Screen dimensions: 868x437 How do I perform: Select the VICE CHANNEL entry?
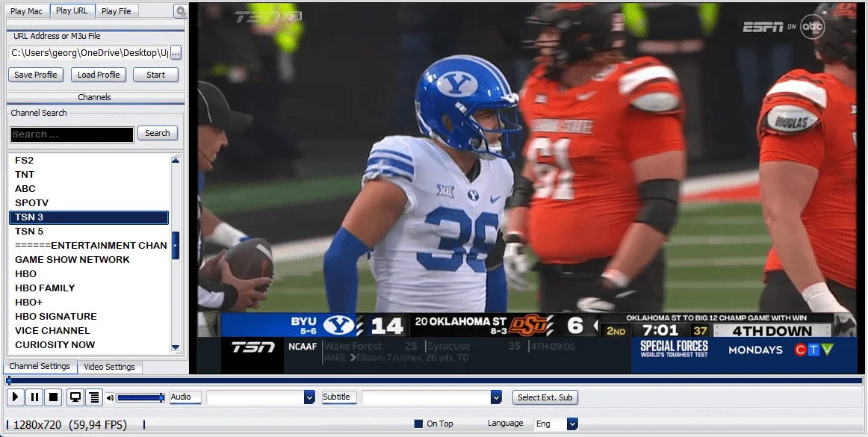coord(89,331)
